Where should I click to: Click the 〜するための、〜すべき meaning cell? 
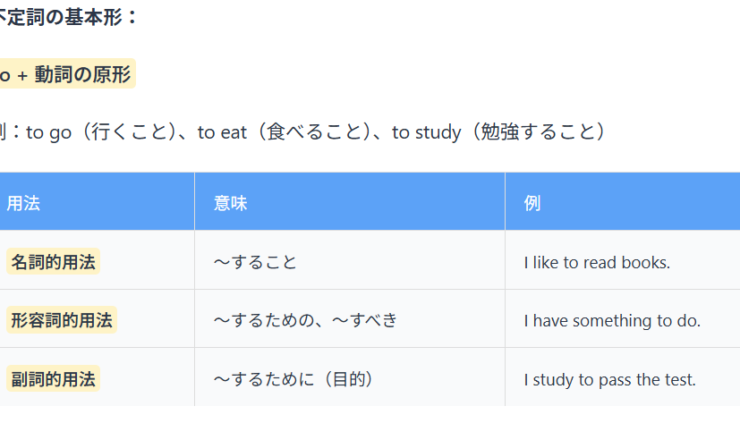(x=305, y=320)
